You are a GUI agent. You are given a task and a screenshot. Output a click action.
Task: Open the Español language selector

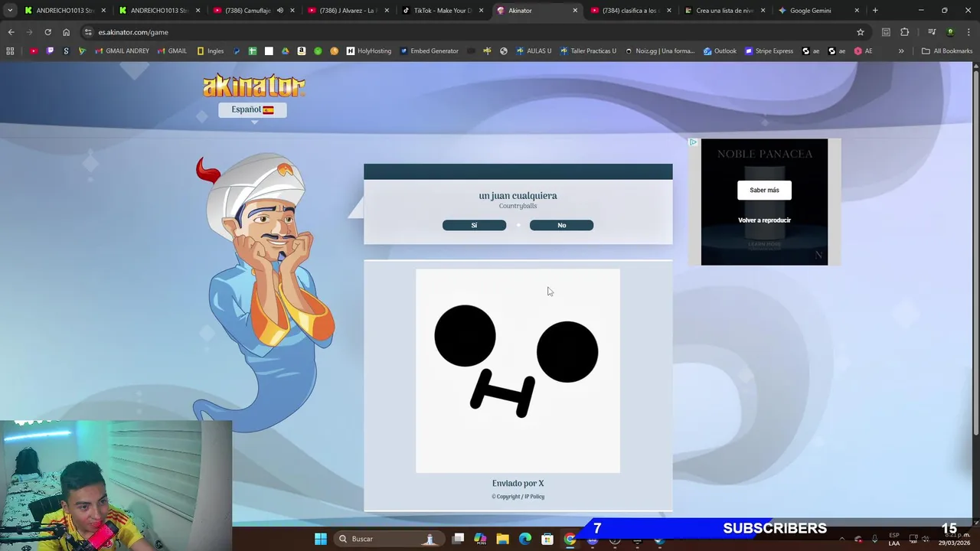pyautogui.click(x=252, y=109)
